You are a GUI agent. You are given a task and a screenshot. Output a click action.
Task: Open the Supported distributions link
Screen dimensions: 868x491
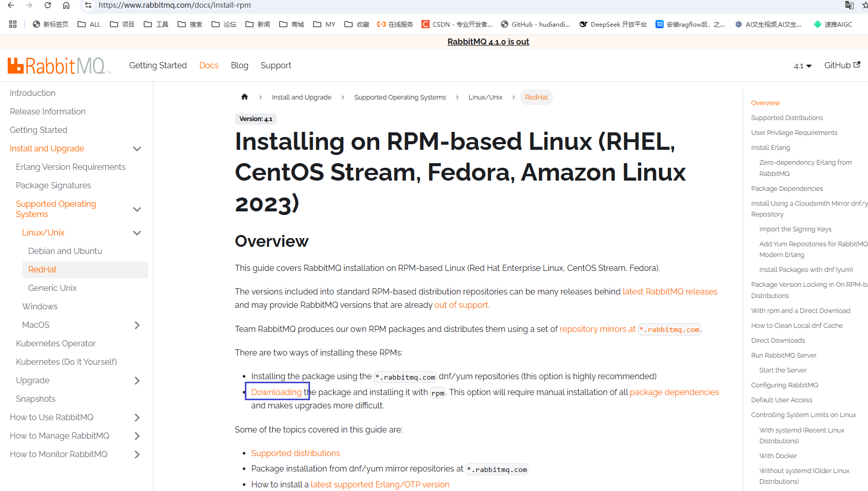pos(296,453)
